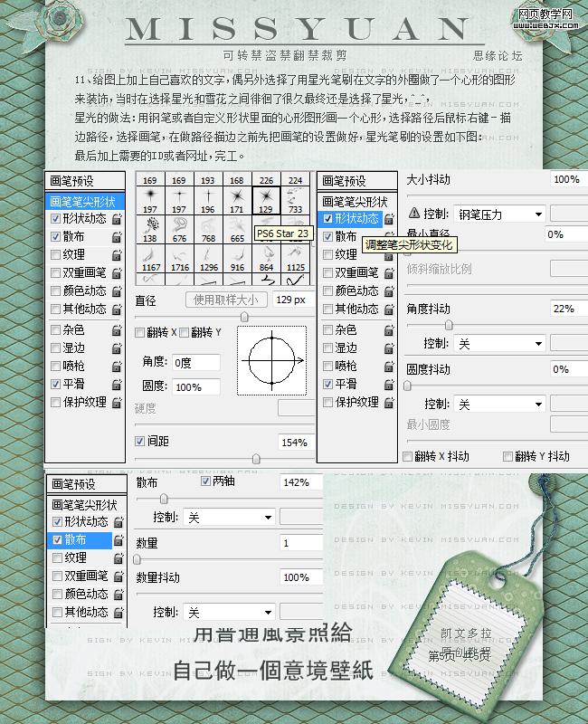This screenshot has height=724, width=588.
Task: Click the 角度 angle input field
Action: point(194,362)
